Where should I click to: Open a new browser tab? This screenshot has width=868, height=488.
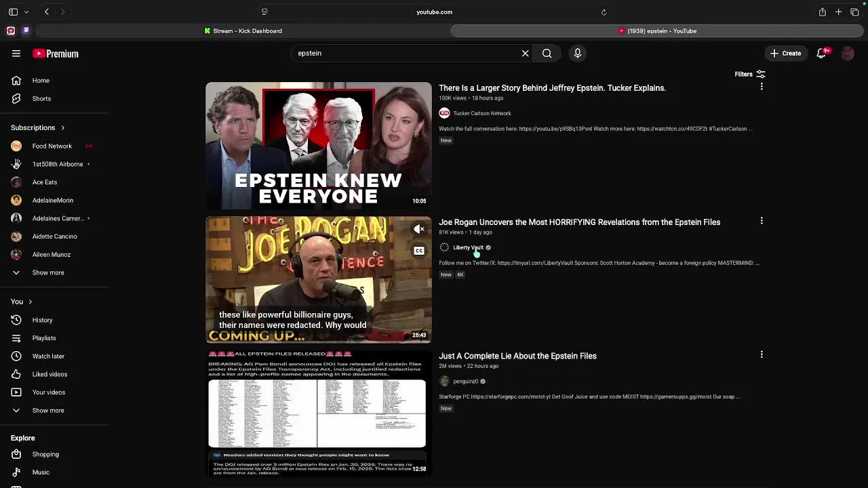point(839,12)
